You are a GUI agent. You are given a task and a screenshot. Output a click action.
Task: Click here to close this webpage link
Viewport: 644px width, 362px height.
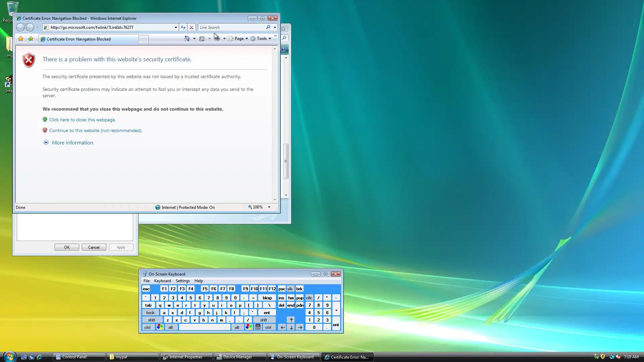[x=82, y=120]
